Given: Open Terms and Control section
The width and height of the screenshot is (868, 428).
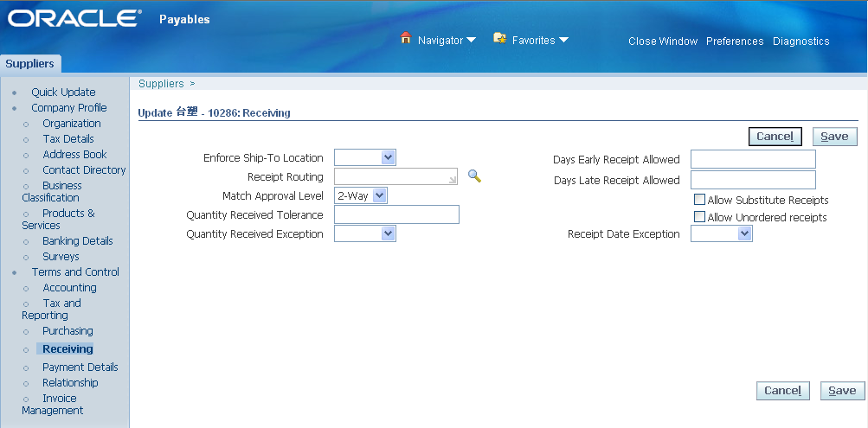Looking at the screenshot, I should [x=75, y=272].
